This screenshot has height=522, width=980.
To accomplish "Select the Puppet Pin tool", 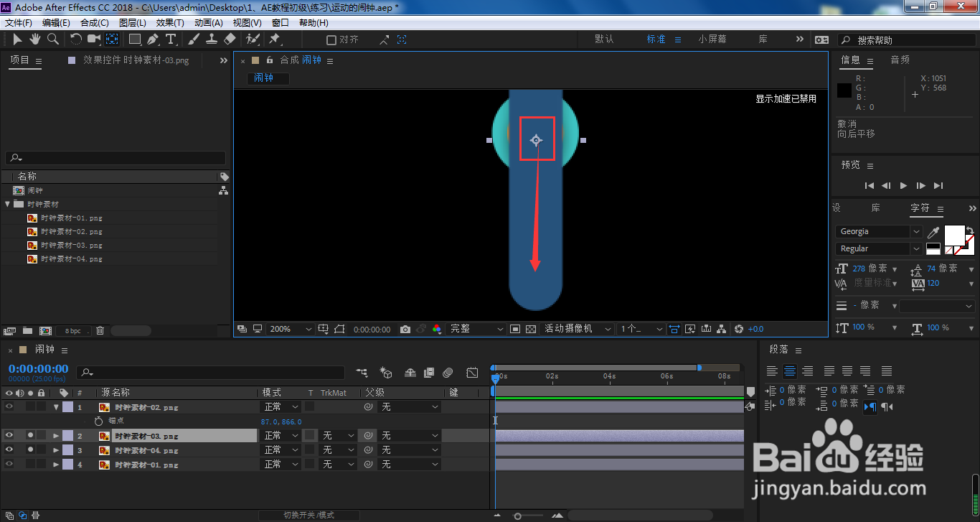I will click(275, 39).
